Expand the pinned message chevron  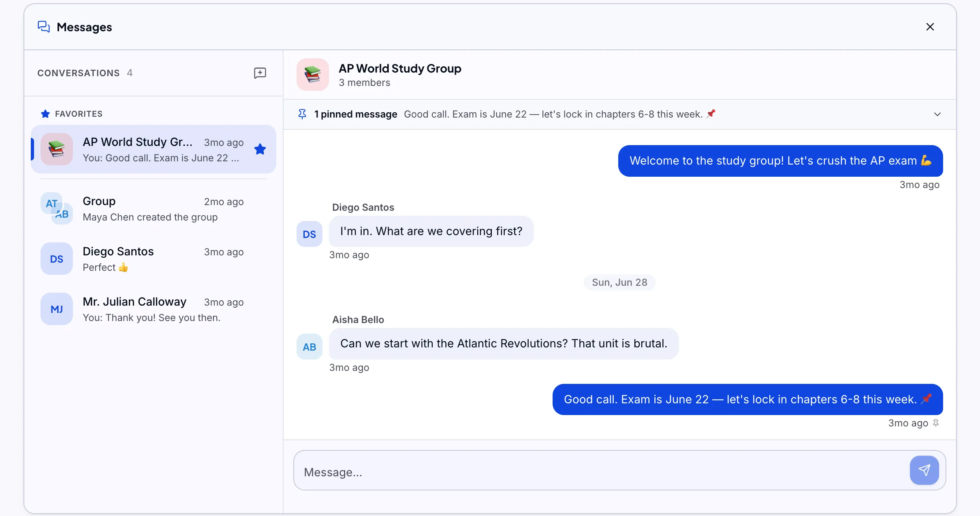coord(937,114)
